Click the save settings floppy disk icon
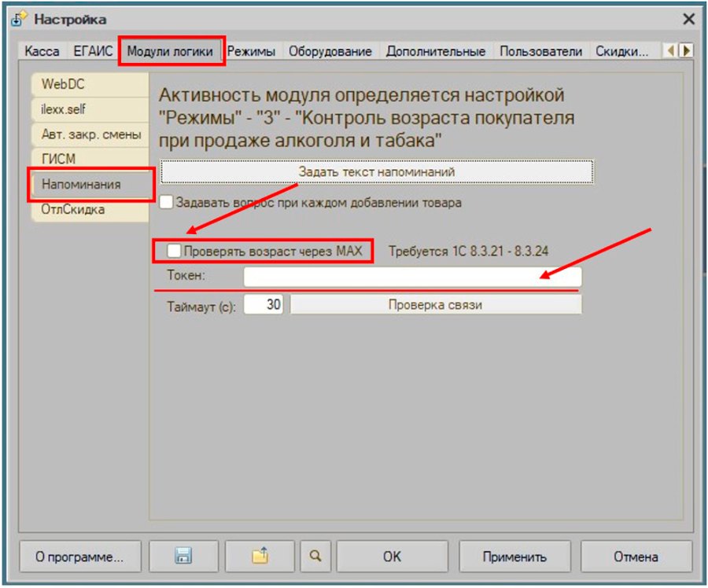Viewport: 708px width, 588px height. 183,556
